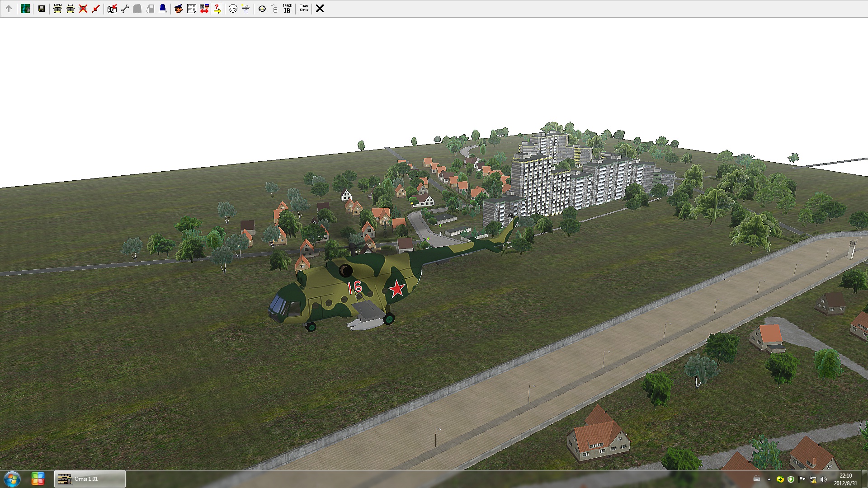The height and width of the screenshot is (488, 868).
Task: Show hidden system tray icons arrow
Action: 769,479
